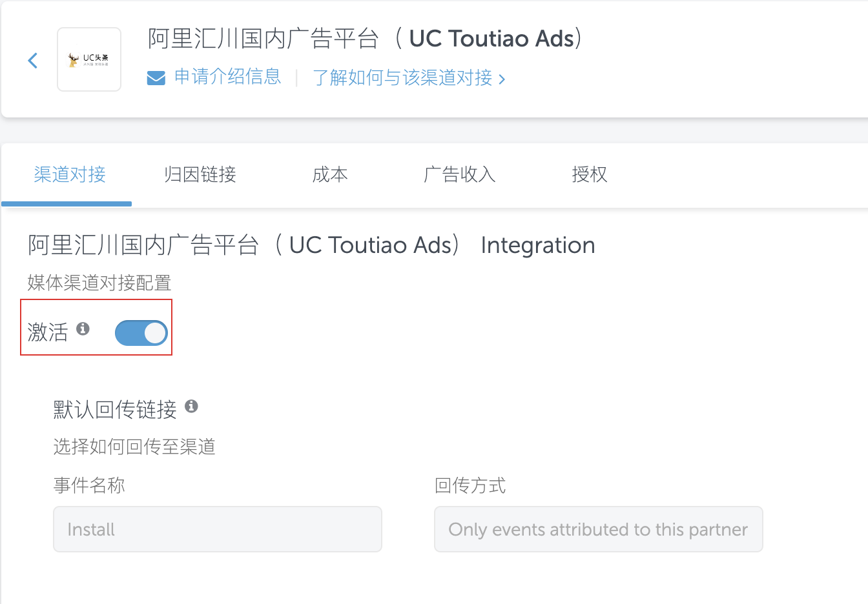Open the 申请介绍信息 link
868x604 pixels.
[227, 77]
